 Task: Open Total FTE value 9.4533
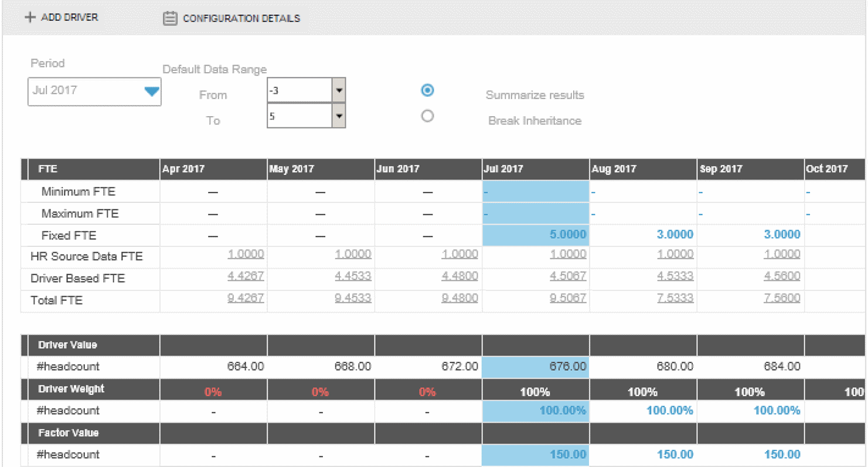click(353, 299)
